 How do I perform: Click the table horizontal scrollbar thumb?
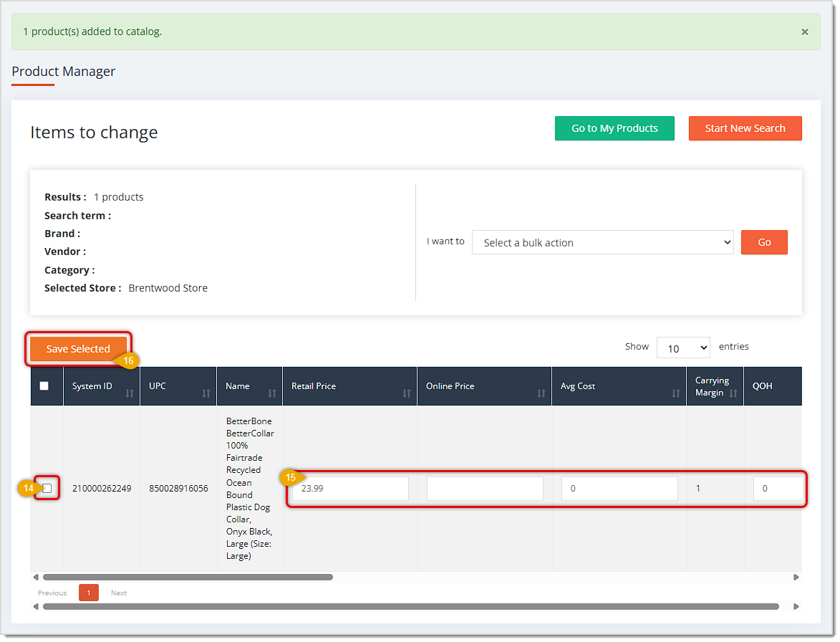coord(188,578)
